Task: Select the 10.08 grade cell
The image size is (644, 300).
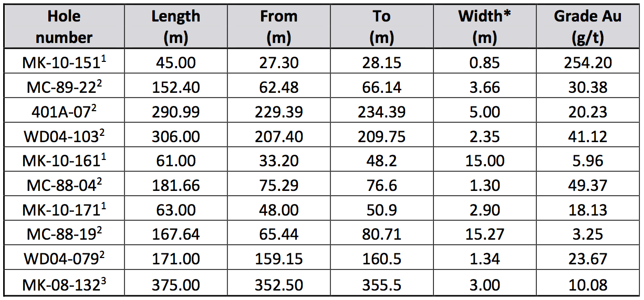Action: 587,285
